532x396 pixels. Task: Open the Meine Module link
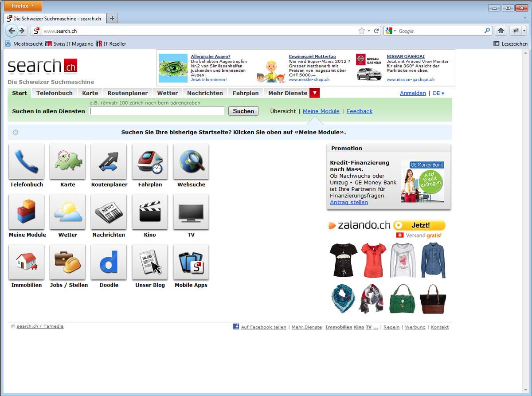pos(321,111)
